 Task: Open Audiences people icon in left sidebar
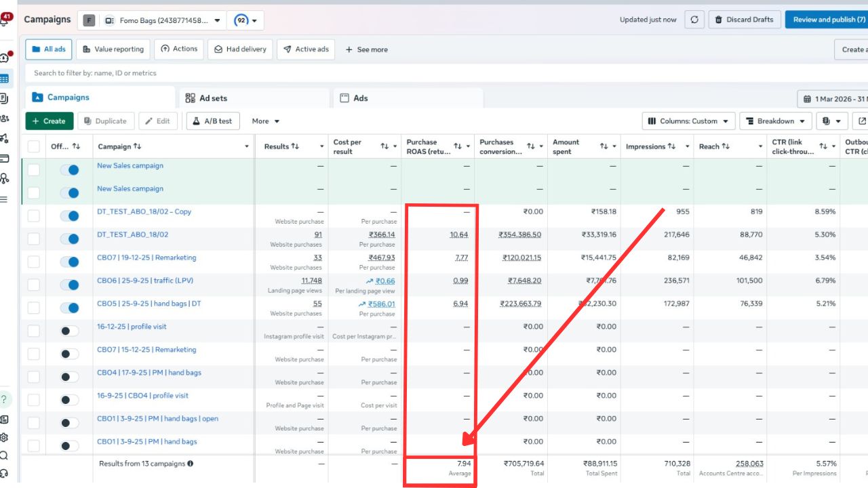[x=5, y=119]
